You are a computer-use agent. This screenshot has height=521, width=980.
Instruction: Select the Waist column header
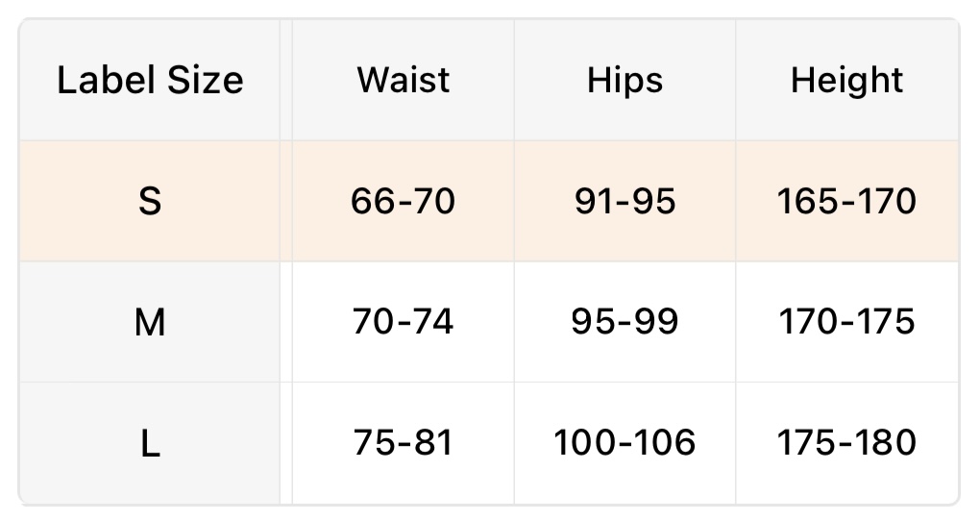403,80
